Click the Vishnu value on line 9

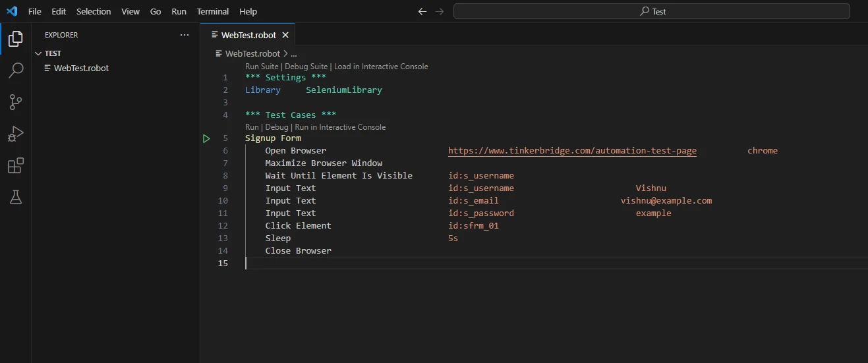651,188
